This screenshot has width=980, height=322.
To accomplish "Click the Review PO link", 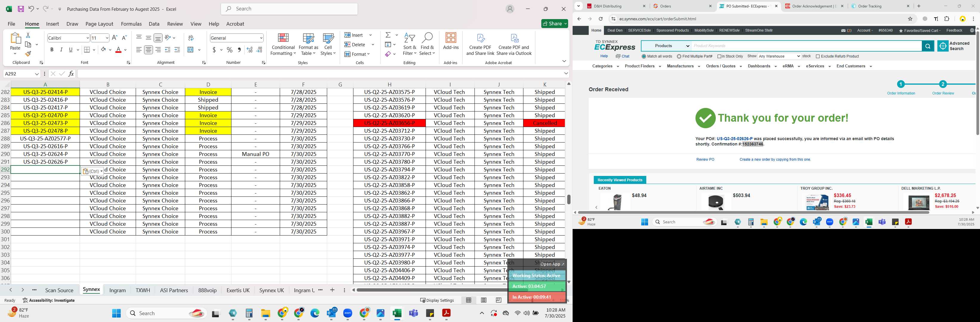I will [705, 160].
